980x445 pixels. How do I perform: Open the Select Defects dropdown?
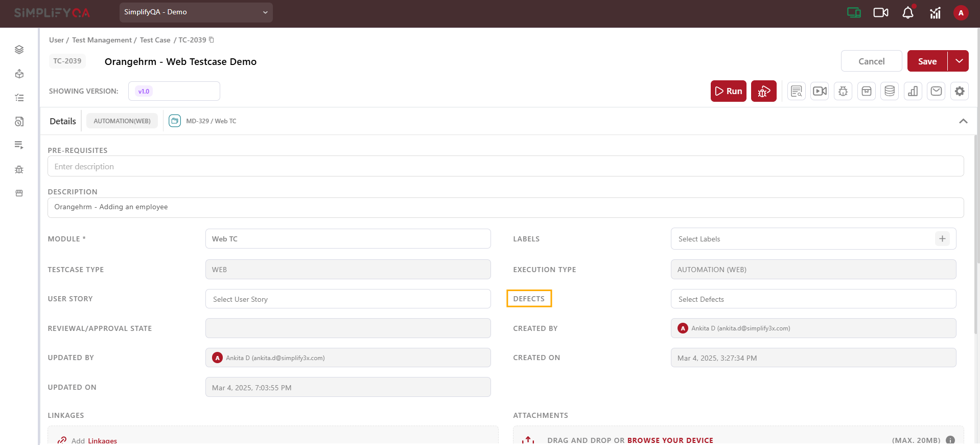pos(813,299)
